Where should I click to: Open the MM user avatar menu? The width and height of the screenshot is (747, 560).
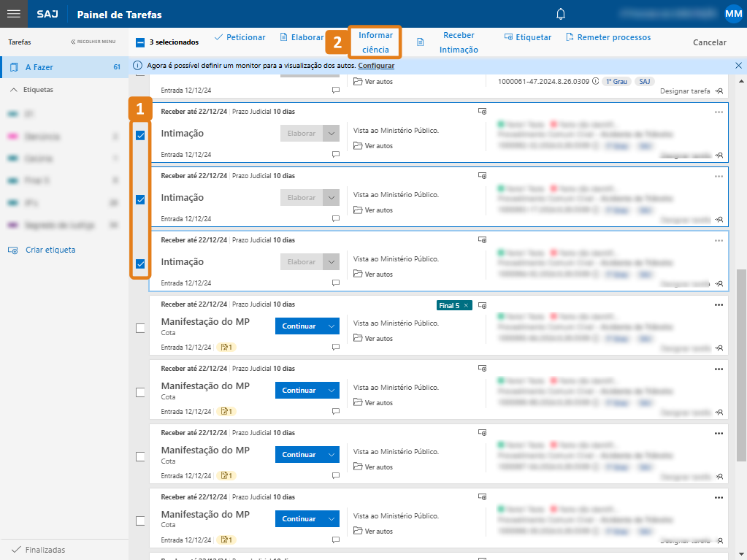click(733, 15)
